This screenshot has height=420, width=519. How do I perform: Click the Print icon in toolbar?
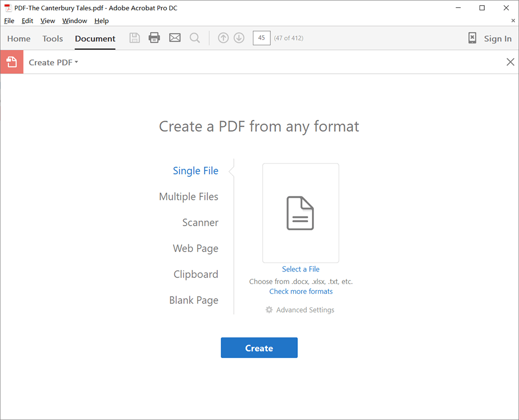154,38
